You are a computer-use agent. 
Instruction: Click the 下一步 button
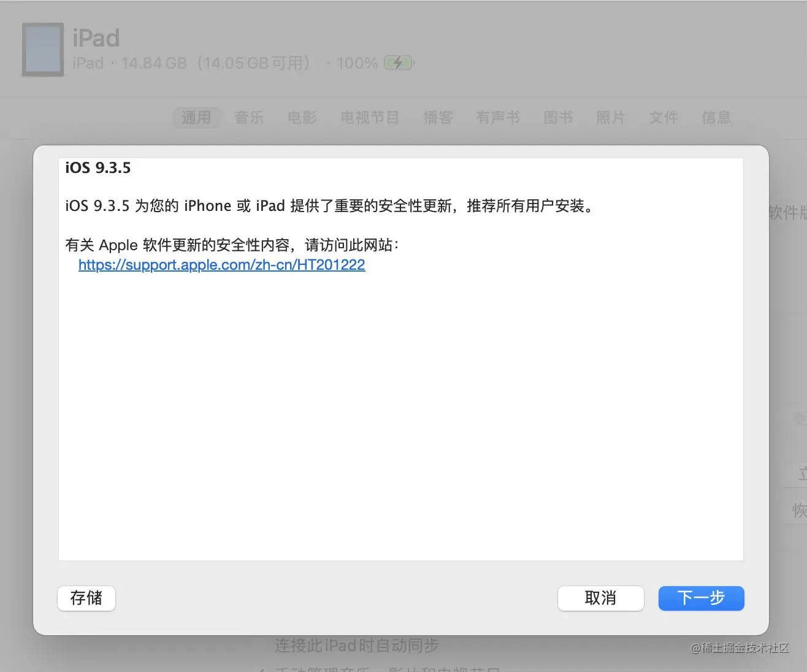pyautogui.click(x=701, y=598)
